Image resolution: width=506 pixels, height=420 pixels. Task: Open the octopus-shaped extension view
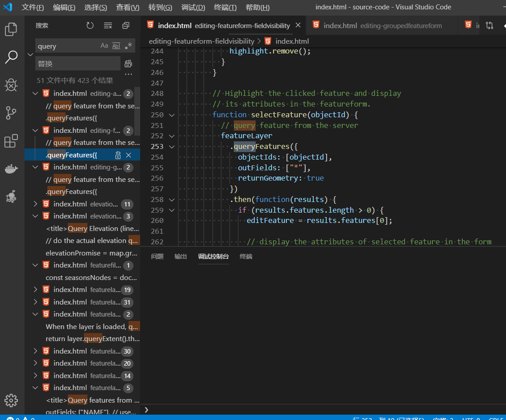click(11, 197)
